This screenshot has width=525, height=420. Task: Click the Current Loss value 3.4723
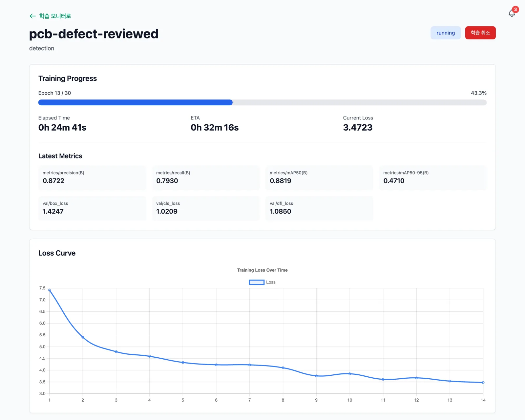coord(358,128)
